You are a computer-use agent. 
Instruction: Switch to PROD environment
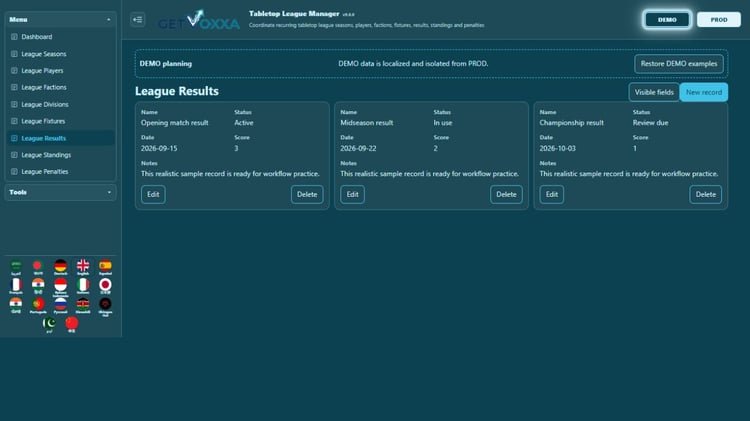pyautogui.click(x=718, y=20)
